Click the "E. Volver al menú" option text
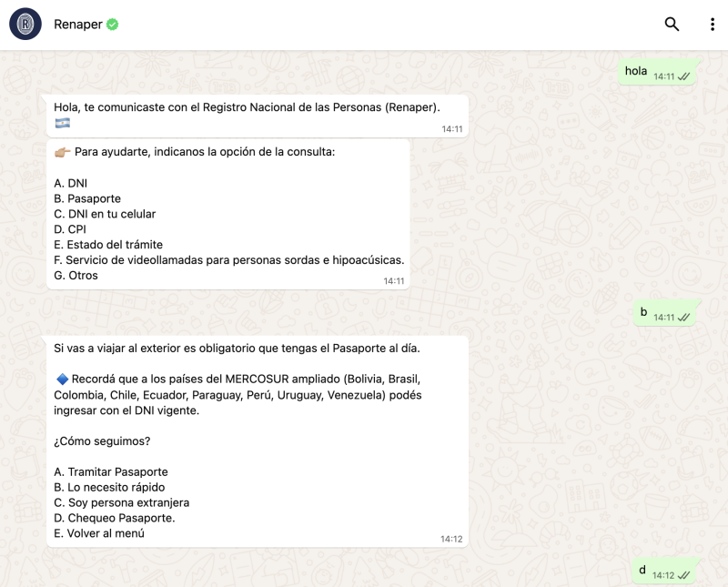The image size is (728, 587). pyautogui.click(x=99, y=534)
